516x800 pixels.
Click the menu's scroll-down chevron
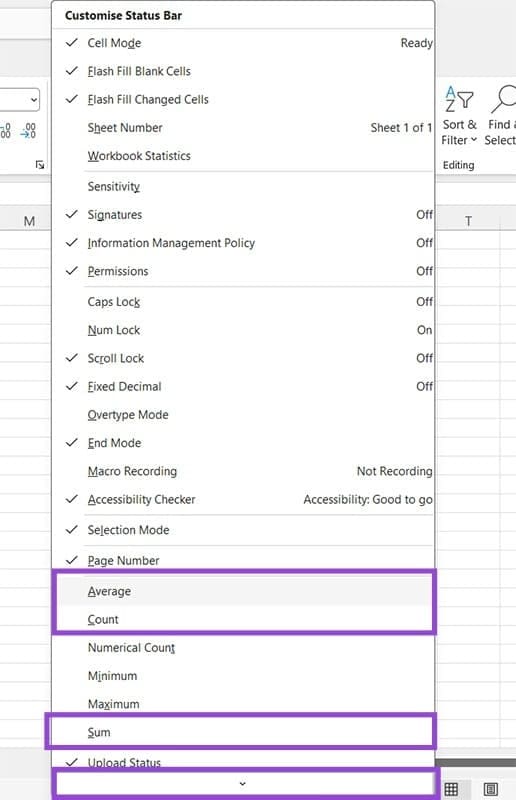click(x=243, y=783)
